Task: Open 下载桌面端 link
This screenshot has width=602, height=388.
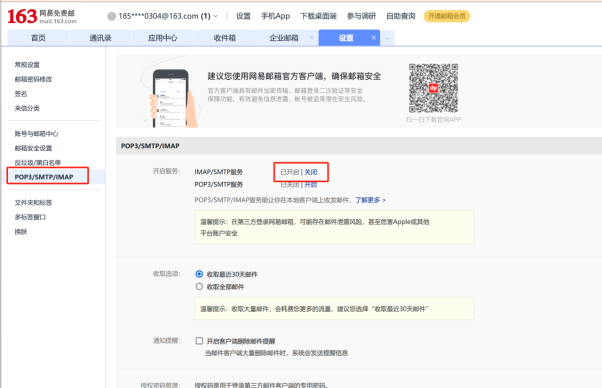Action: click(318, 16)
